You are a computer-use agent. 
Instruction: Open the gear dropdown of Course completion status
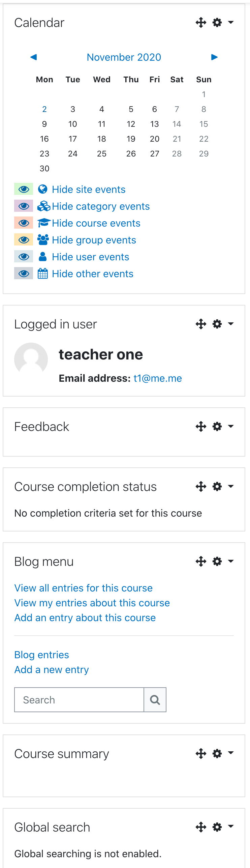point(223,487)
